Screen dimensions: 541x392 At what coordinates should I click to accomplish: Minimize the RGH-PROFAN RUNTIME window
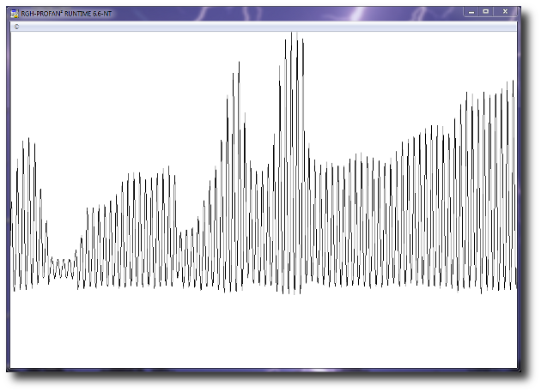click(x=471, y=12)
